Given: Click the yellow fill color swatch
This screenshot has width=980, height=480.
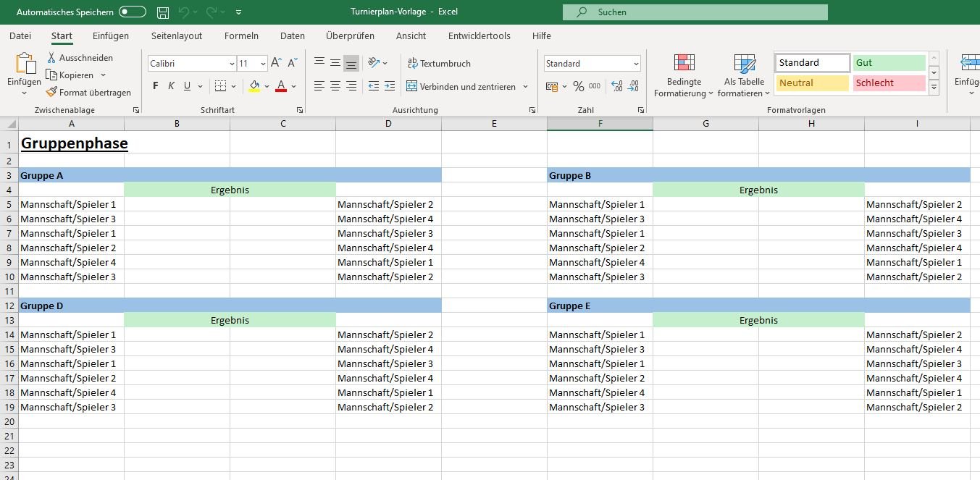Looking at the screenshot, I should pos(254,86).
